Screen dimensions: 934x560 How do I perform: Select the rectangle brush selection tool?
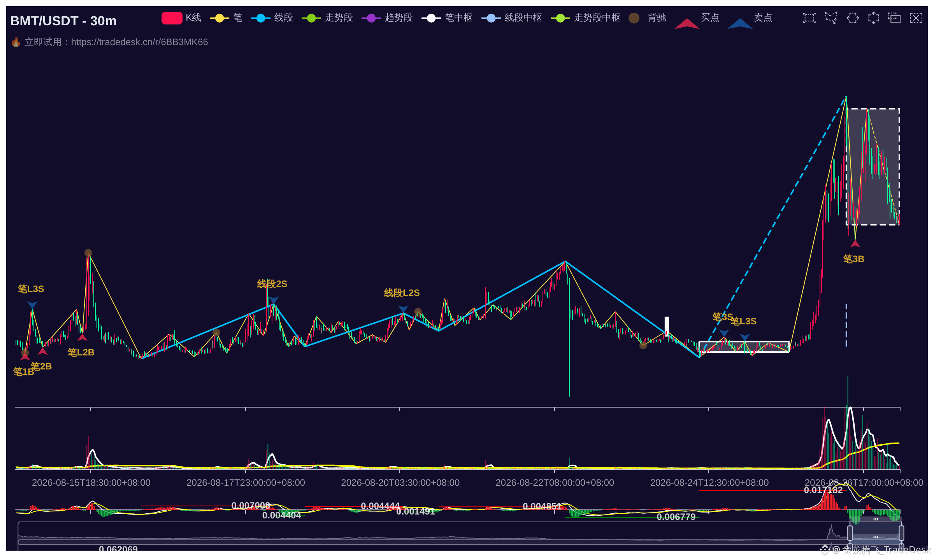809,18
